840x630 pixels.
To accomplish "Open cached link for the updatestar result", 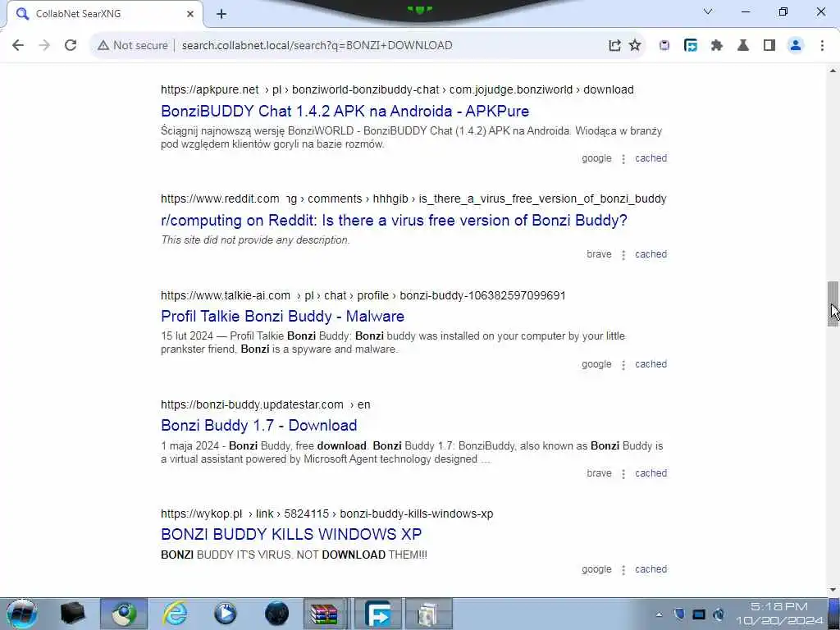I will [x=651, y=473].
